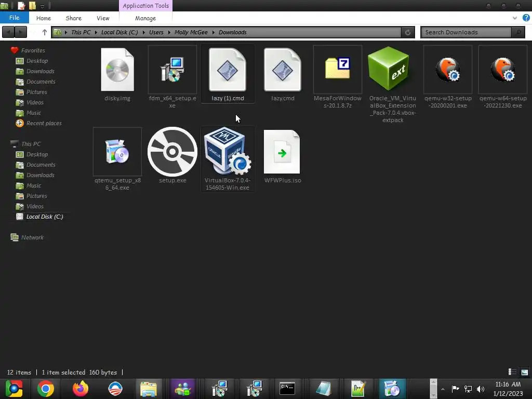Click the network tray icon
532x399 pixels.
point(468,389)
